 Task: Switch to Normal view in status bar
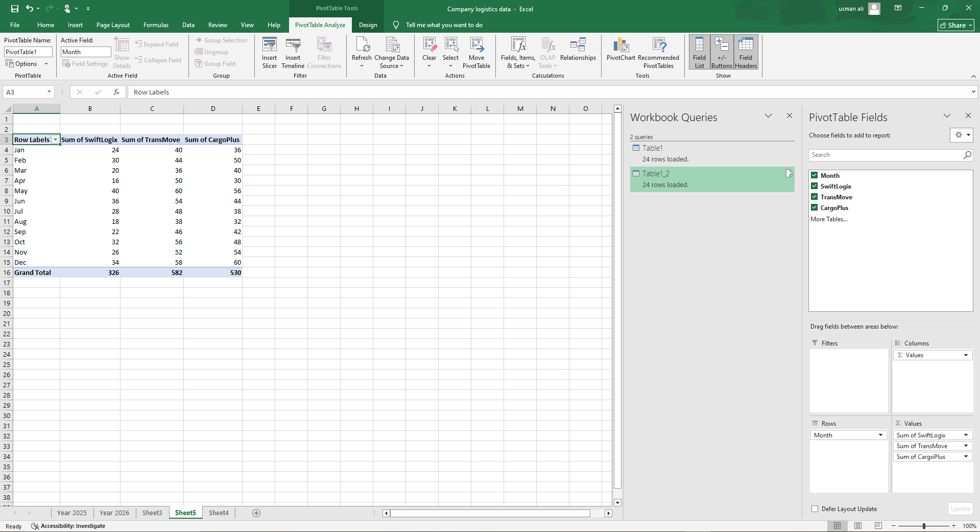pyautogui.click(x=838, y=526)
